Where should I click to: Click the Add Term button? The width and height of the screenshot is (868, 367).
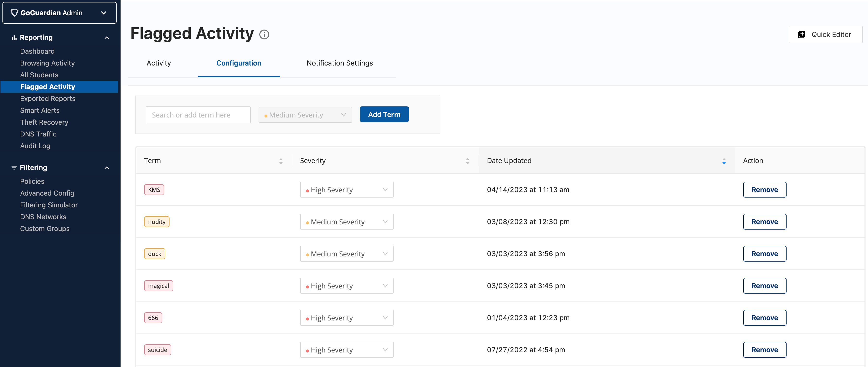click(384, 114)
